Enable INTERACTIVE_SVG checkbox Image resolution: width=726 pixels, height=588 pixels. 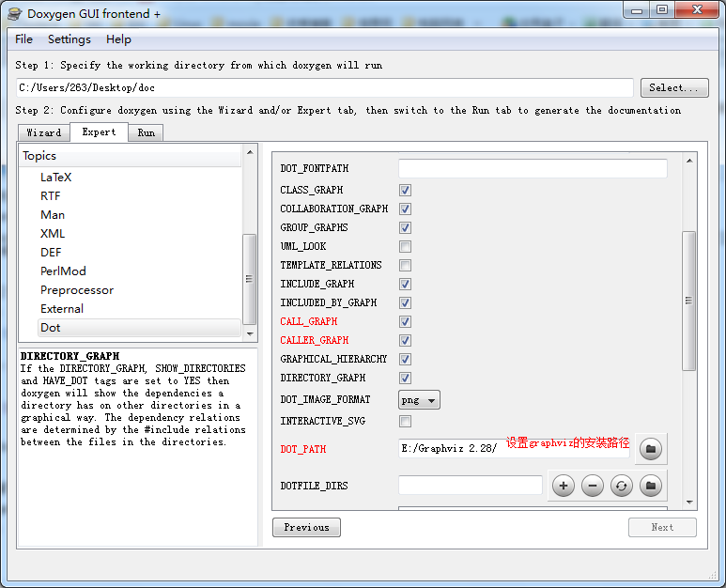point(405,422)
